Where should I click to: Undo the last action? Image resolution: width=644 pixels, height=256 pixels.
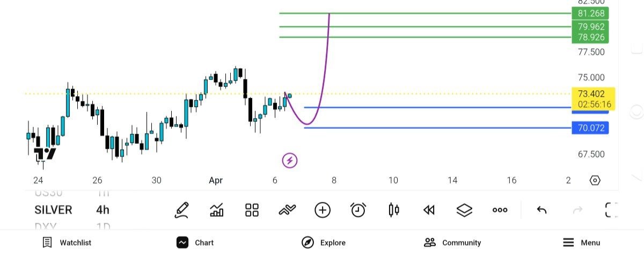[x=541, y=210]
